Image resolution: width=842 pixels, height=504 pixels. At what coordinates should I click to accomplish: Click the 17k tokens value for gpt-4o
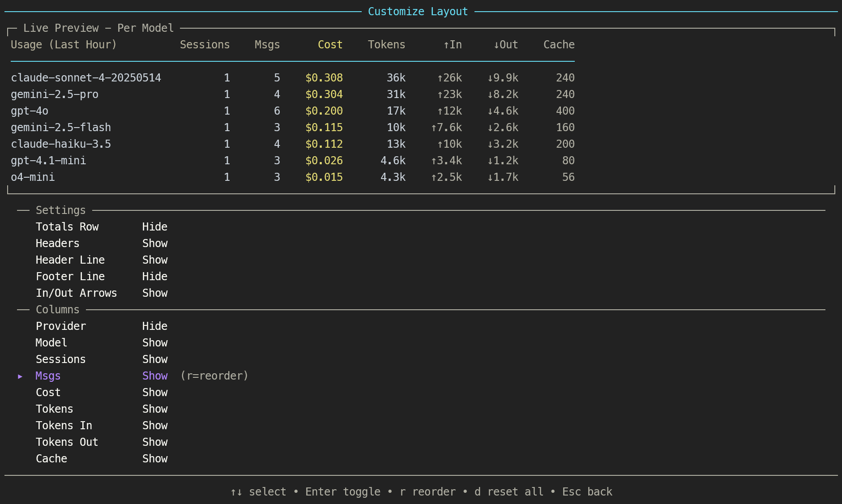(396, 111)
